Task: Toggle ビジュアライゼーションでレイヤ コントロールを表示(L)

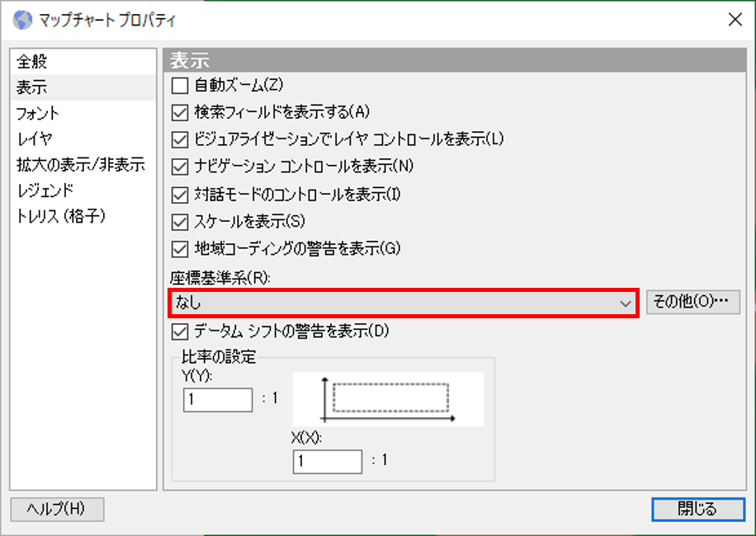Action: 180,139
